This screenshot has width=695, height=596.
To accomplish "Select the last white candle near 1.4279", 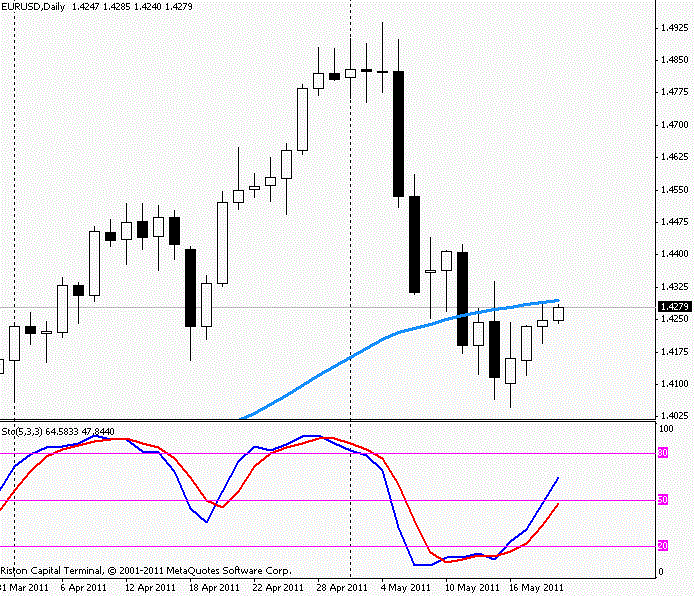I will click(558, 314).
